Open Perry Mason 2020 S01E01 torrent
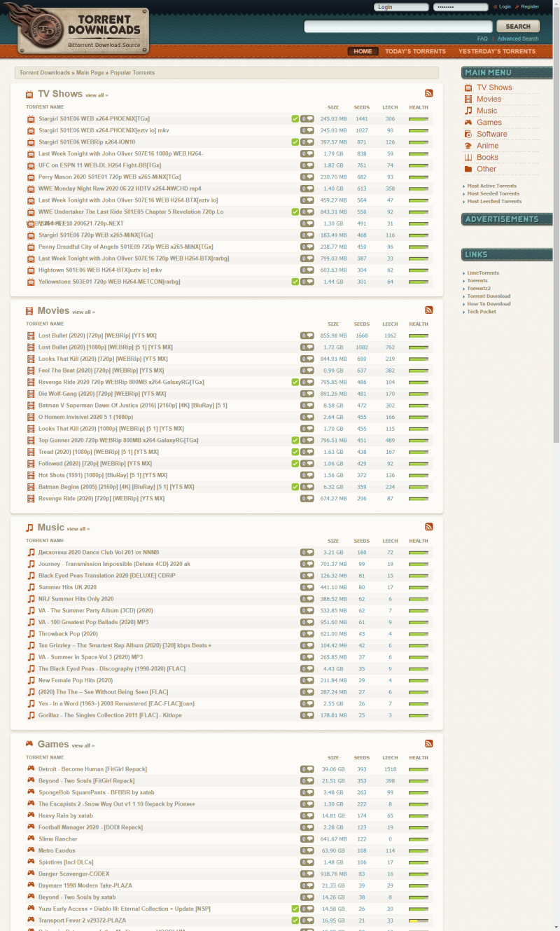 click(x=109, y=177)
